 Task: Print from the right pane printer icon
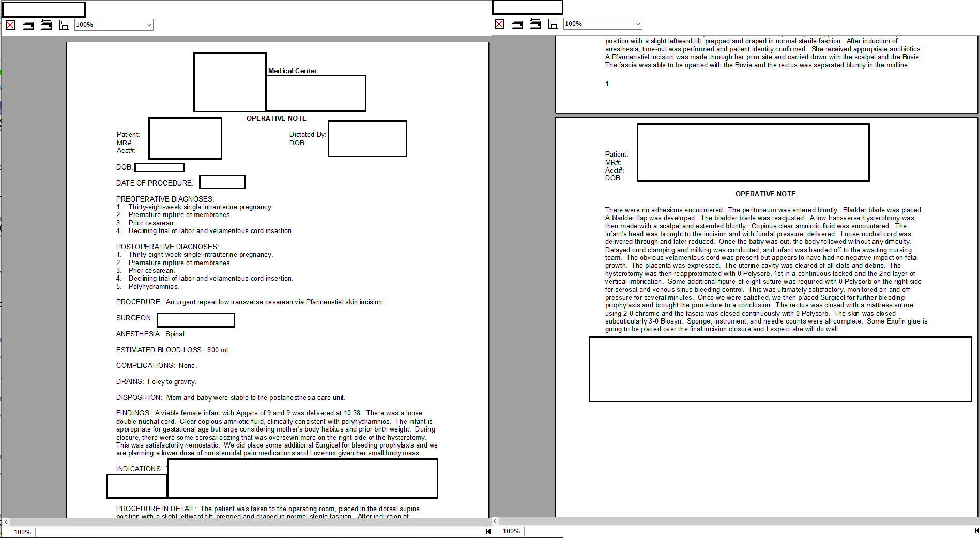click(x=517, y=24)
